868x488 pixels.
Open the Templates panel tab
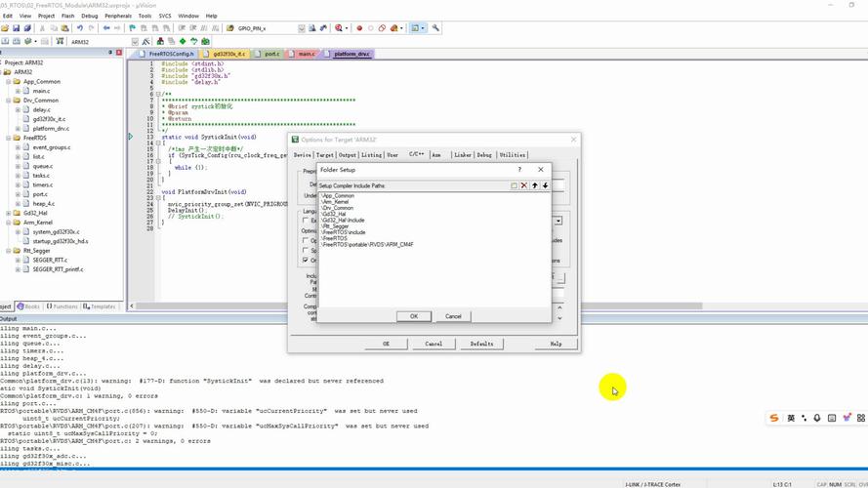[99, 306]
